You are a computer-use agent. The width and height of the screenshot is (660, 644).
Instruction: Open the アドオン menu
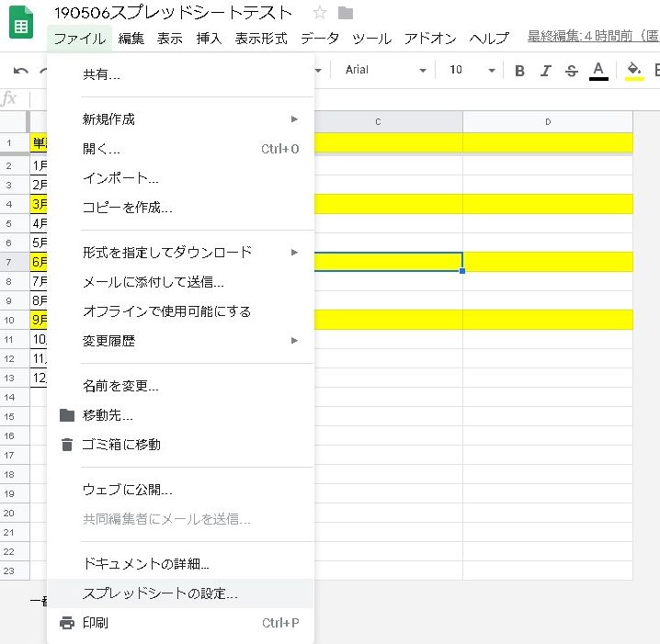pos(430,39)
